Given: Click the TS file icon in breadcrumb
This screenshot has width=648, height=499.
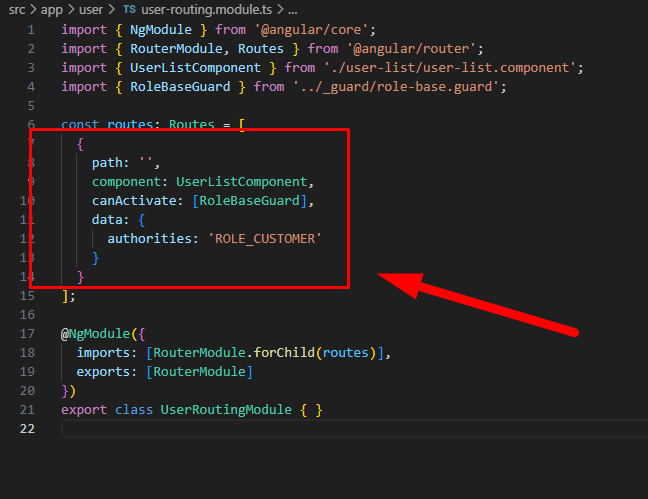Looking at the screenshot, I should click(x=129, y=8).
